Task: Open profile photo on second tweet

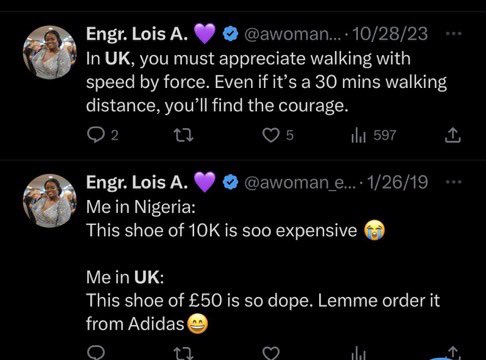Action: pos(50,200)
